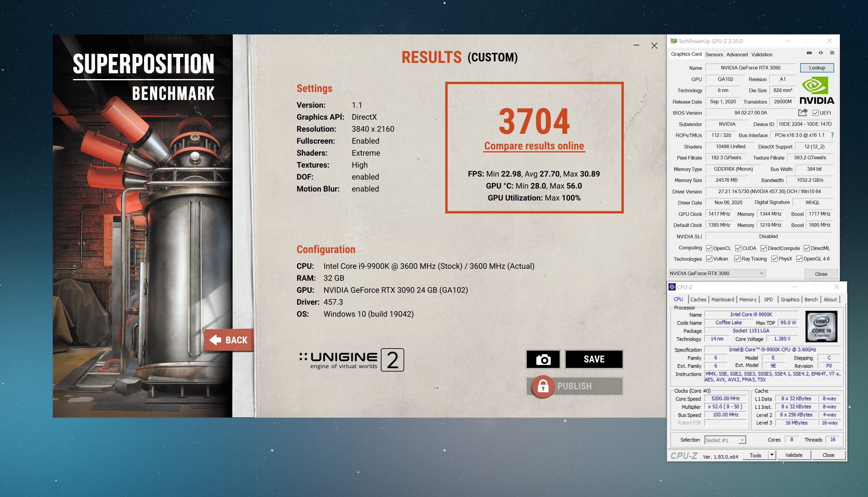This screenshot has width=868, height=497.
Task: Toggle the UEFI checkbox
Action: [815, 113]
